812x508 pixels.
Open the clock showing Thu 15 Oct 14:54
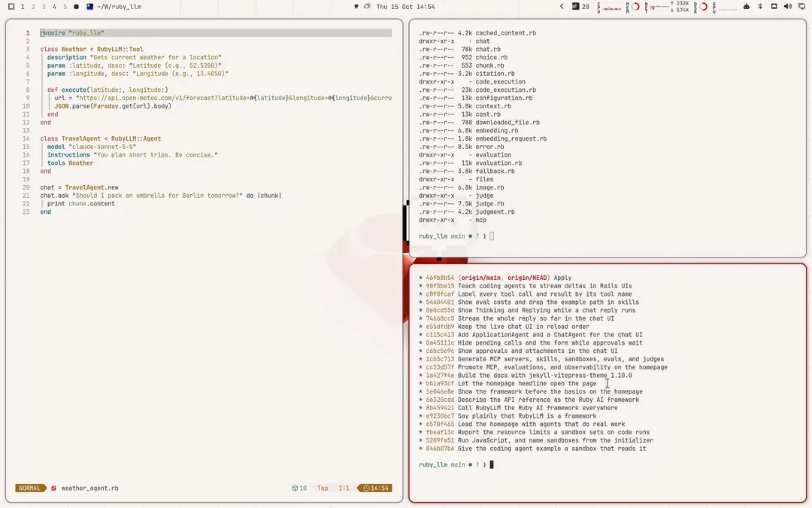(405, 7)
